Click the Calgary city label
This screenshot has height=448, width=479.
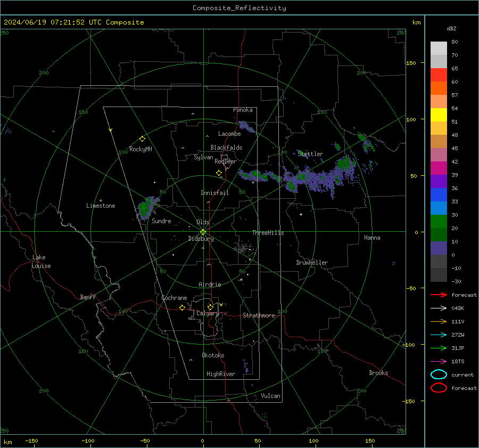[208, 313]
